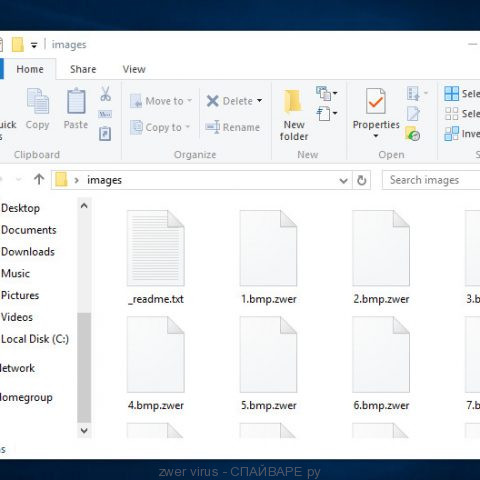Click the Rename button

pyautogui.click(x=233, y=127)
